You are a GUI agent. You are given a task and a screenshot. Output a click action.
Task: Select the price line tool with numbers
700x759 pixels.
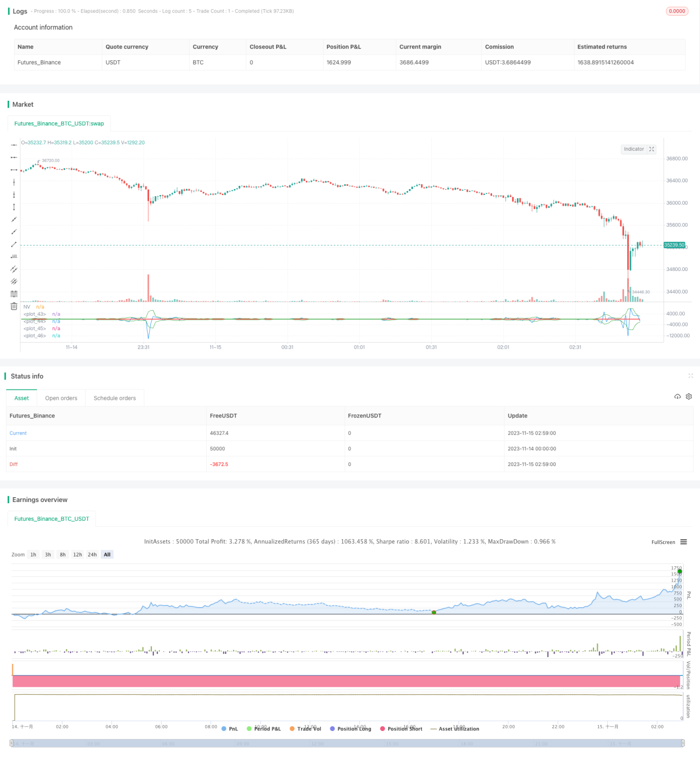pos(14,256)
